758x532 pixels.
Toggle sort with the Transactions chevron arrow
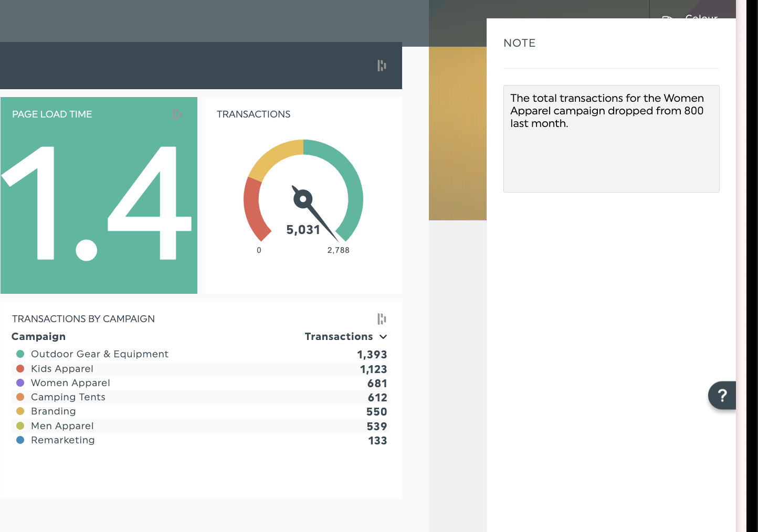pyautogui.click(x=383, y=337)
